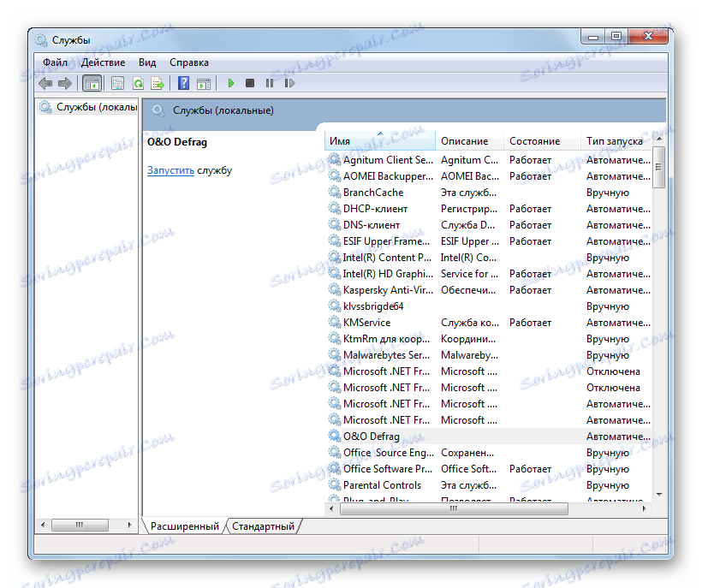Pause service with the pause icon
702x588 pixels.
coord(270,83)
